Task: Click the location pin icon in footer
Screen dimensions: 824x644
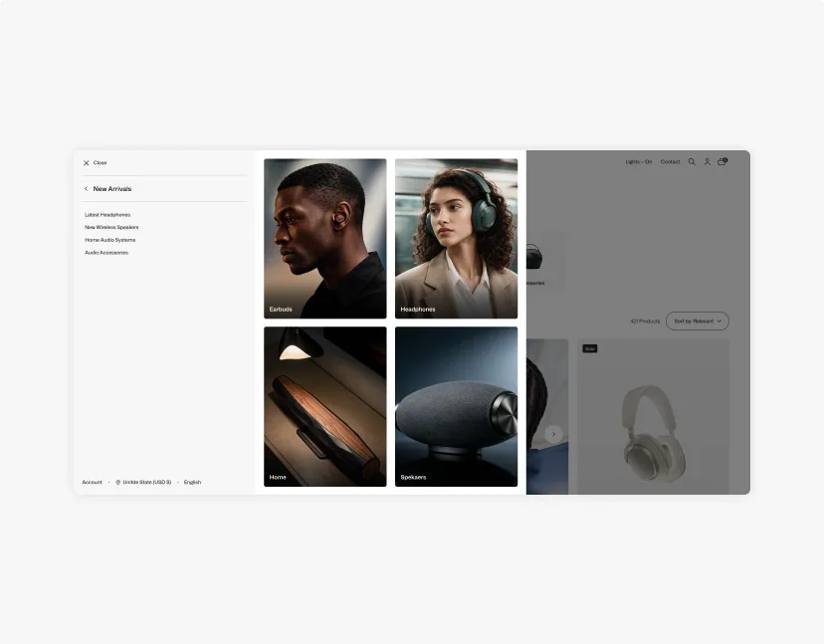Action: tap(118, 482)
